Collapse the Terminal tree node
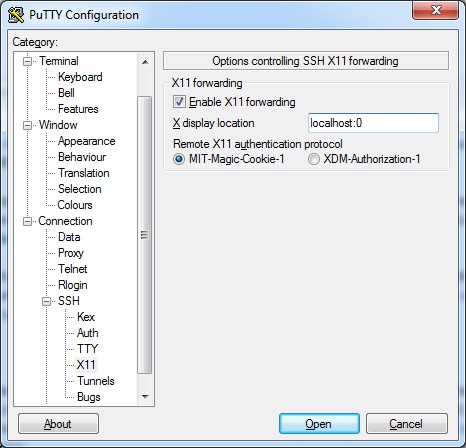Viewport: 466px width, 448px height. (x=27, y=61)
